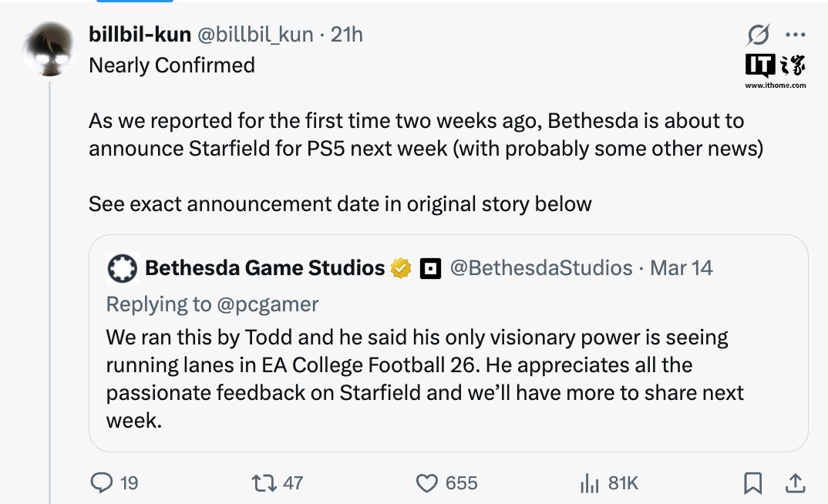The height and width of the screenshot is (504, 828).
Task: Open the three-dot more options menu
Action: [795, 35]
